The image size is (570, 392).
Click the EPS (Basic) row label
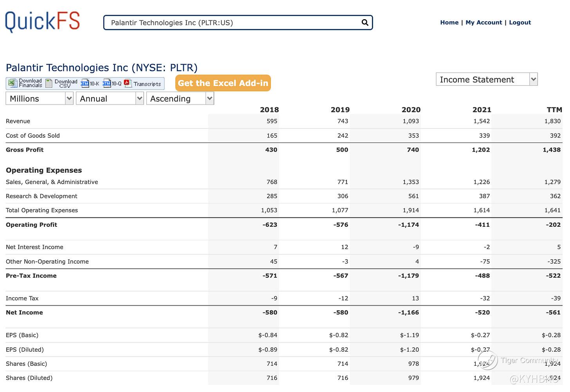click(22, 335)
